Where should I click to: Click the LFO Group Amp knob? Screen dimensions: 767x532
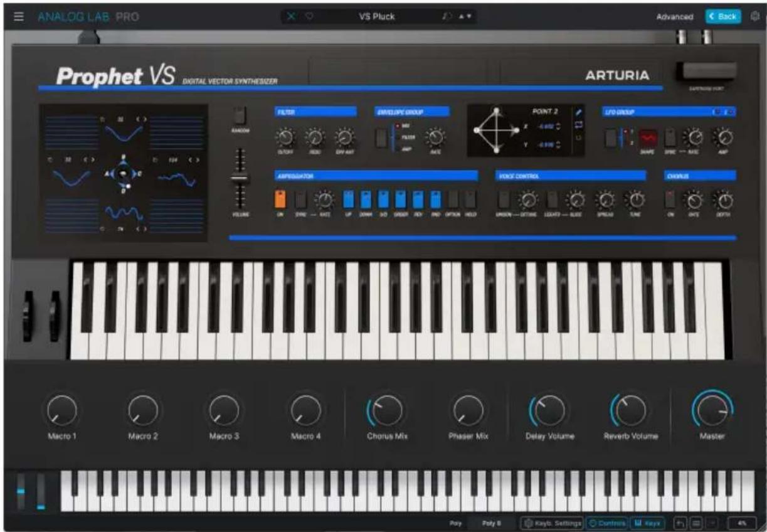pyautogui.click(x=726, y=137)
